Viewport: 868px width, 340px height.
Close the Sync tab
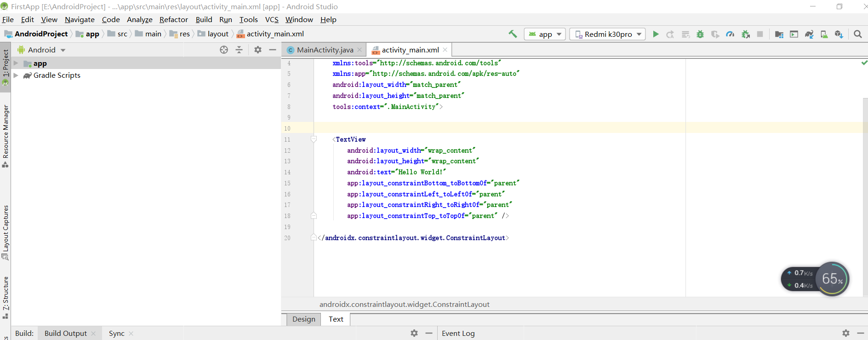click(131, 333)
